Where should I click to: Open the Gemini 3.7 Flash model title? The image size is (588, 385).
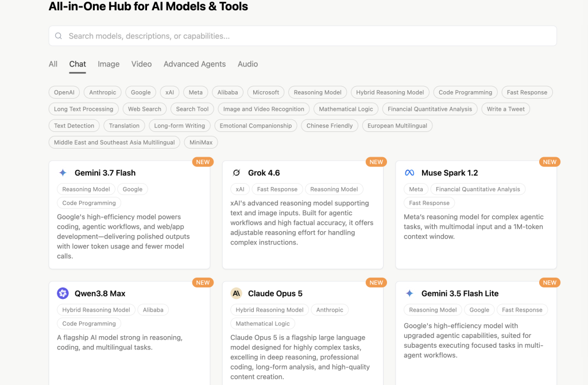pyautogui.click(x=105, y=173)
